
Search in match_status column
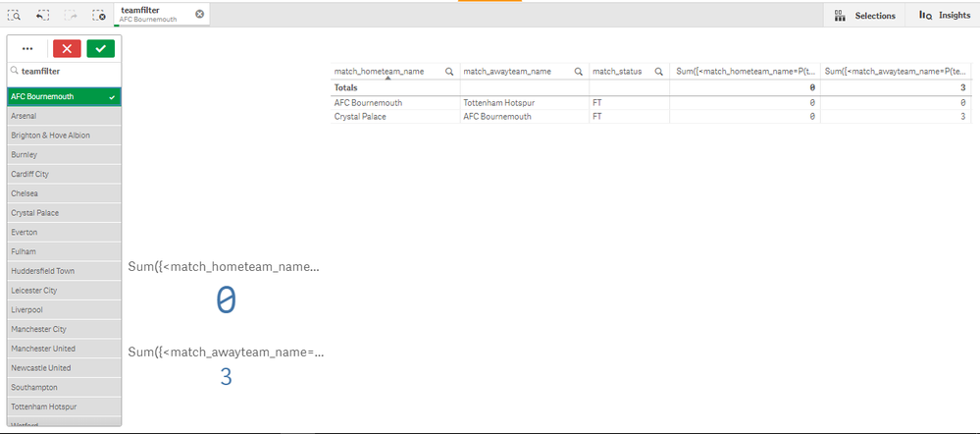[659, 72]
